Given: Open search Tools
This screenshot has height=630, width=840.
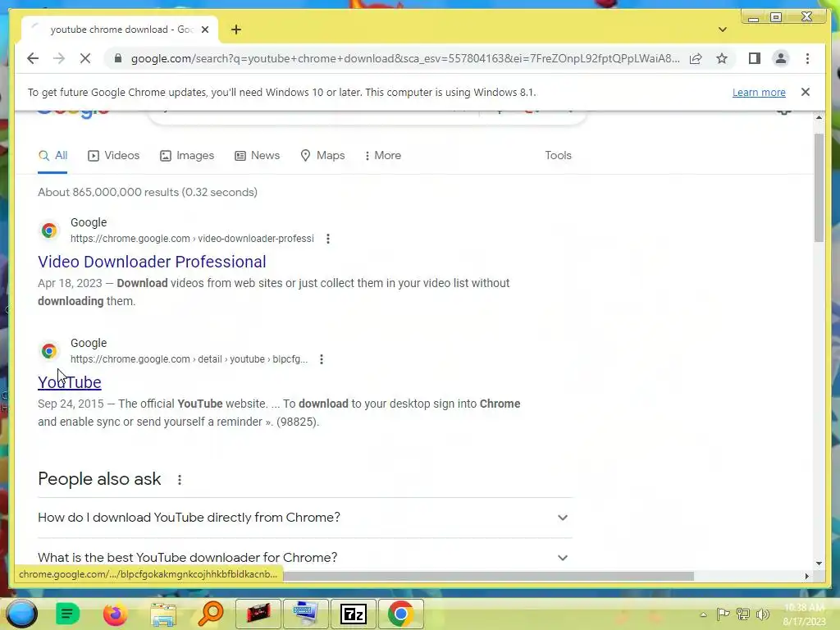Looking at the screenshot, I should pyautogui.click(x=558, y=156).
